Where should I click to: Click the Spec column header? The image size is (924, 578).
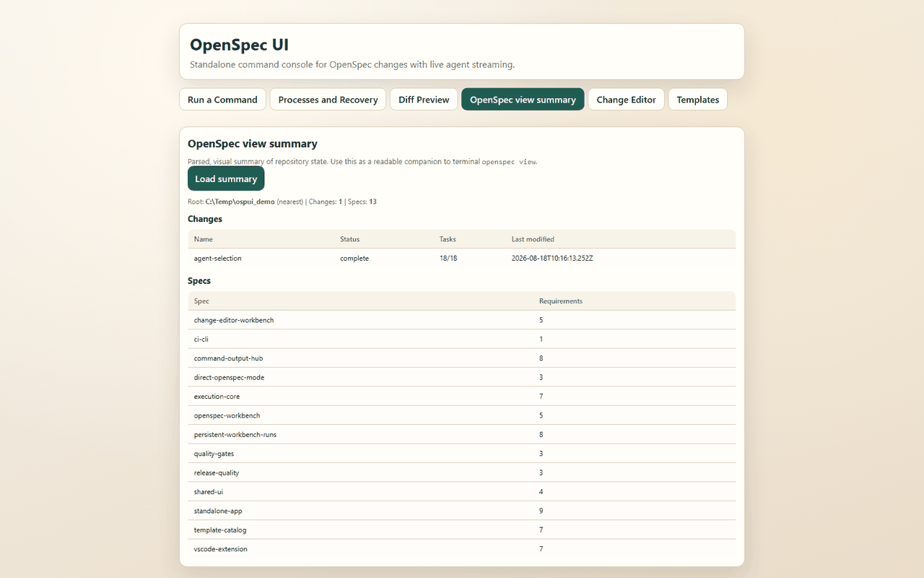coord(201,301)
